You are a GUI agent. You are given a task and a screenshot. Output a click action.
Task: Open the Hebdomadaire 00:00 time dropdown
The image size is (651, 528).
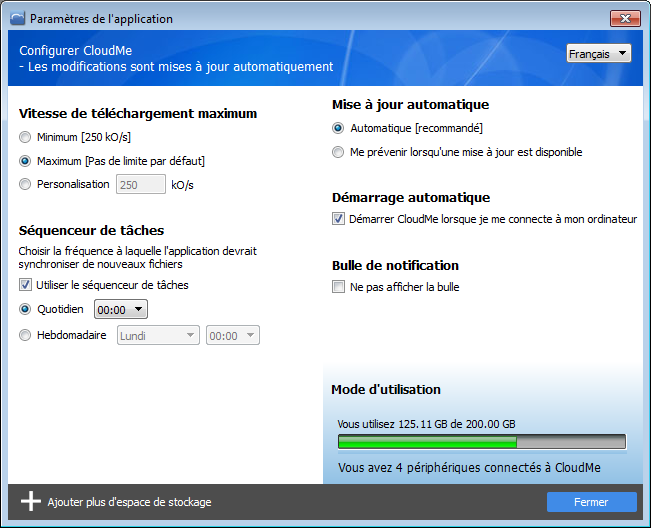pos(233,335)
